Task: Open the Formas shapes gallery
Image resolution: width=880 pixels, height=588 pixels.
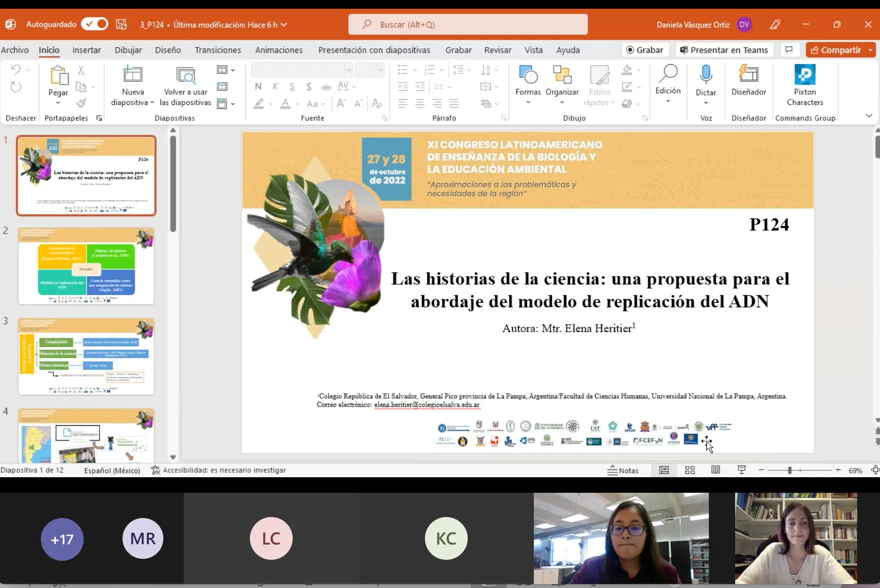Action: point(528,85)
